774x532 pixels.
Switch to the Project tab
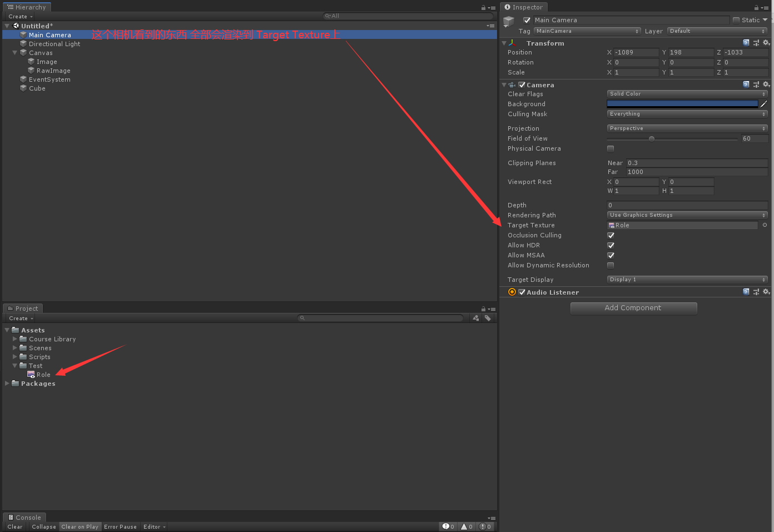23,309
